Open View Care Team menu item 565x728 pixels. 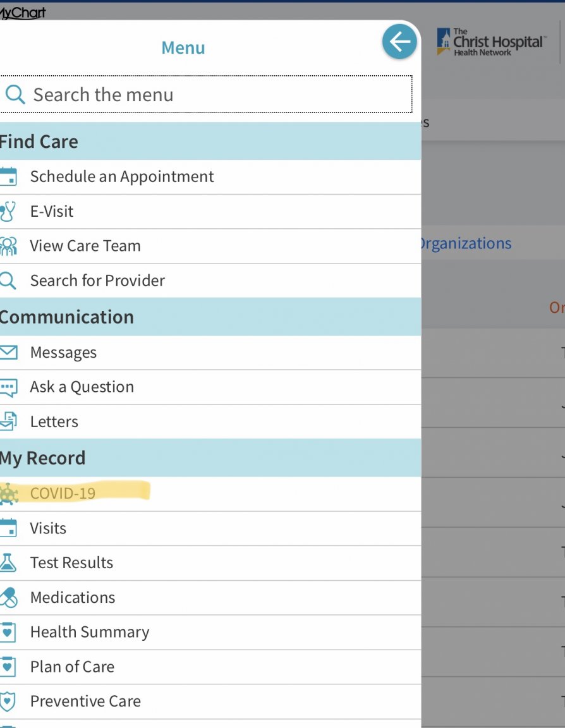pyautogui.click(x=85, y=246)
